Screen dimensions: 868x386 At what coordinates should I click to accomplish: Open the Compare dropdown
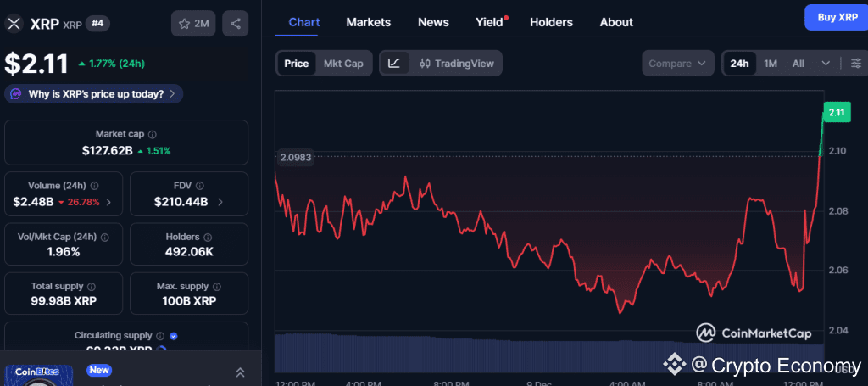677,63
